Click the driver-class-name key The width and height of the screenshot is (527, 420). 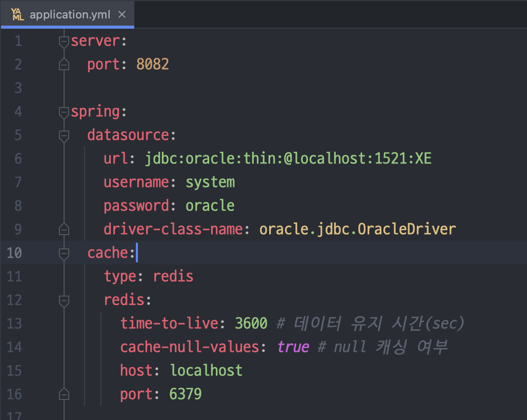pos(173,229)
